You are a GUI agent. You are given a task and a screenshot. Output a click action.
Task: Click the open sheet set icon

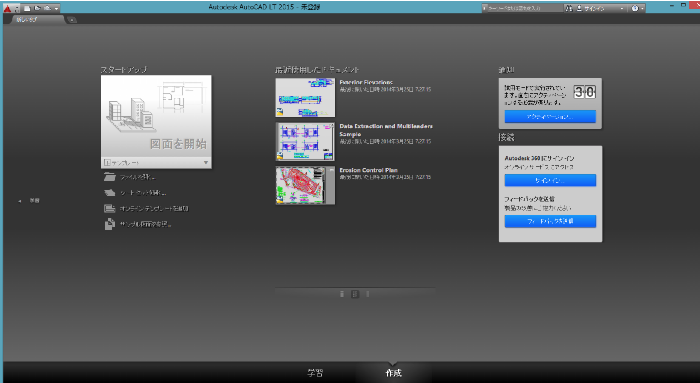tap(109, 193)
